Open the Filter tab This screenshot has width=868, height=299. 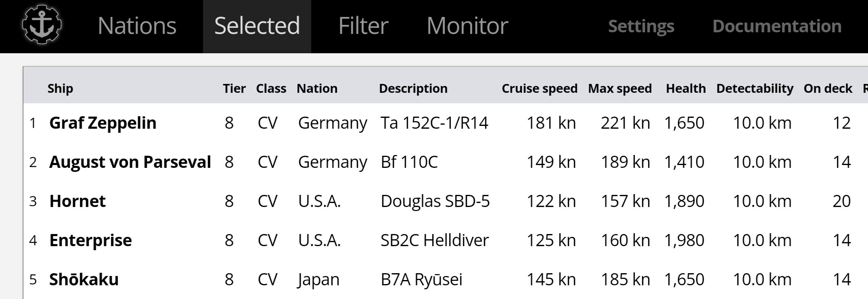(363, 26)
